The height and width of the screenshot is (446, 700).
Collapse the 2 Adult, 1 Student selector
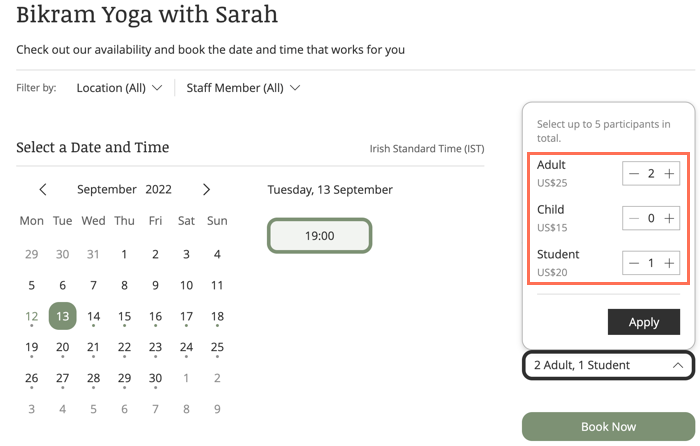[x=608, y=365]
